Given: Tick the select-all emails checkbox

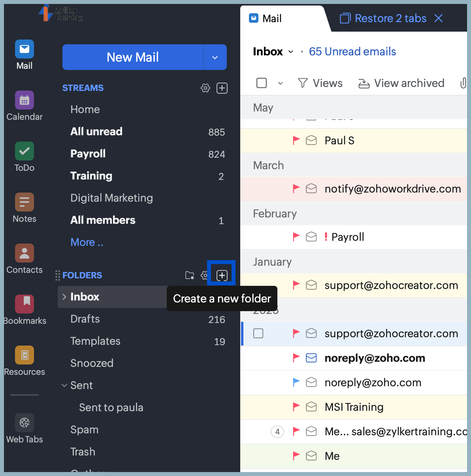Looking at the screenshot, I should pos(262,83).
